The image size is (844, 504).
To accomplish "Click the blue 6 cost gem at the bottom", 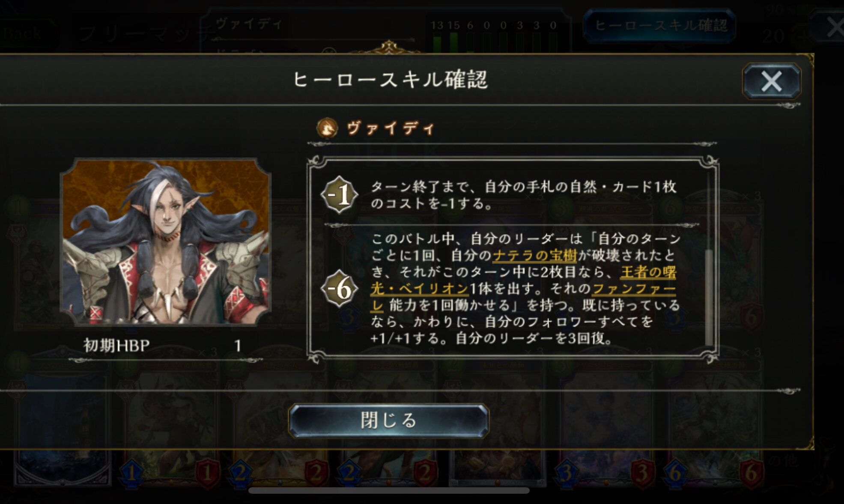I will (x=676, y=474).
